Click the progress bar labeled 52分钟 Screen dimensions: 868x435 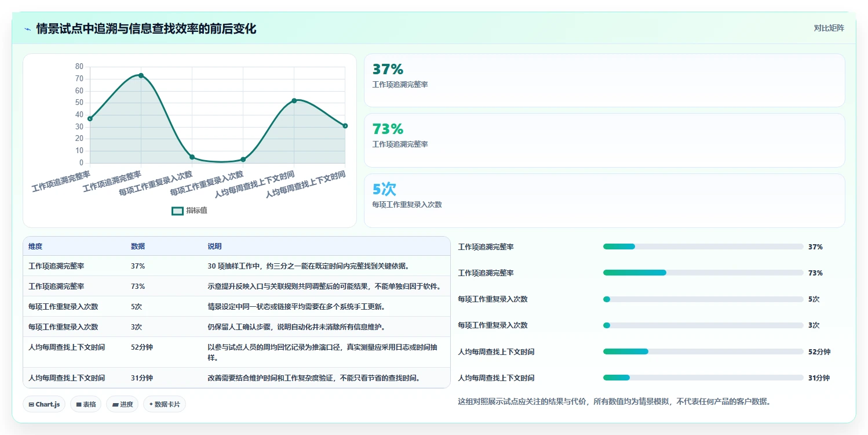(703, 351)
